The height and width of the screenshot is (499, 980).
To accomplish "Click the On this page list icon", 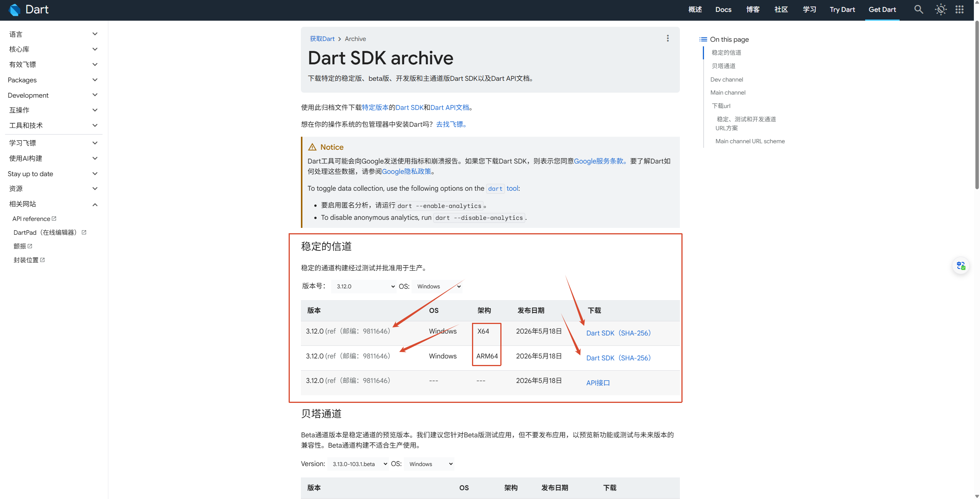I will click(703, 39).
